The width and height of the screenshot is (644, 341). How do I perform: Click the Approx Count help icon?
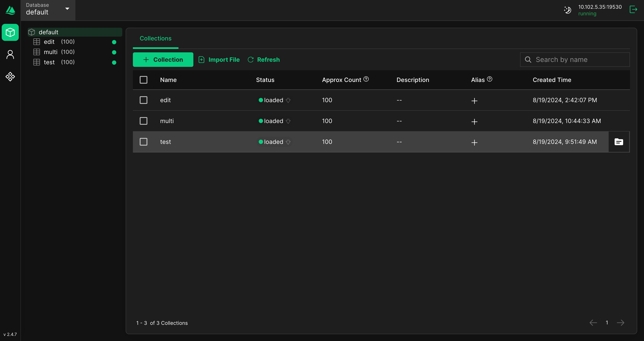366,79
